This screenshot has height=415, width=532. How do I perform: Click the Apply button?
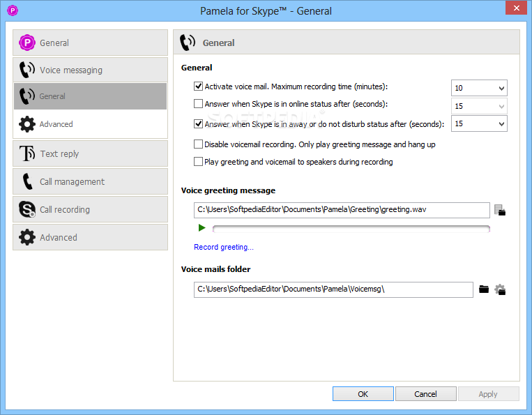click(488, 394)
